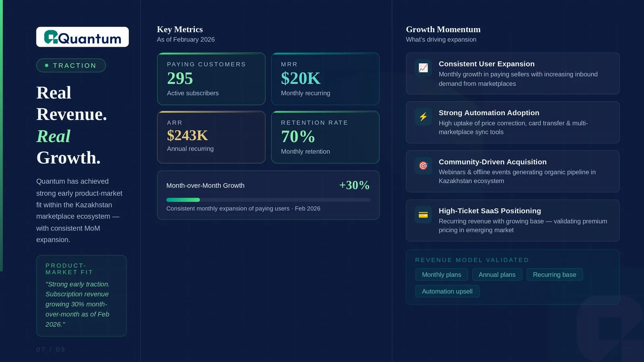Select the Annual plans tag
This screenshot has width=644, height=362.
point(497,275)
